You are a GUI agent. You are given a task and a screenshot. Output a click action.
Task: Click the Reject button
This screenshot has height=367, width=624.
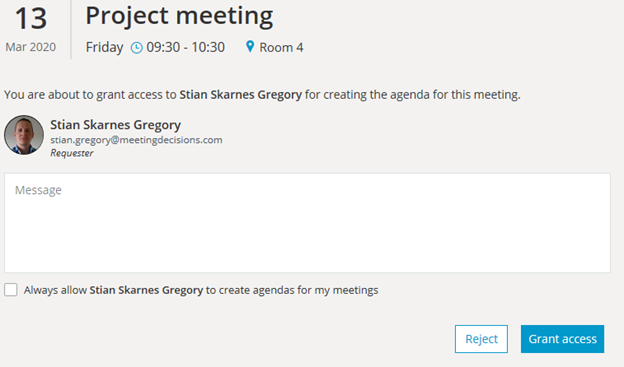[481, 339]
